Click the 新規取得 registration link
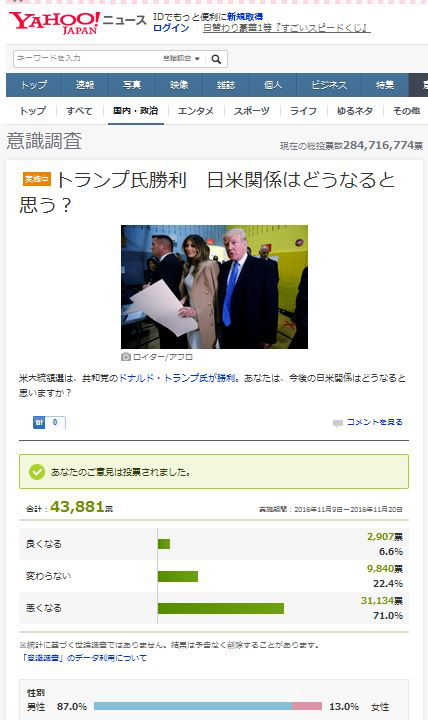 pos(245,17)
